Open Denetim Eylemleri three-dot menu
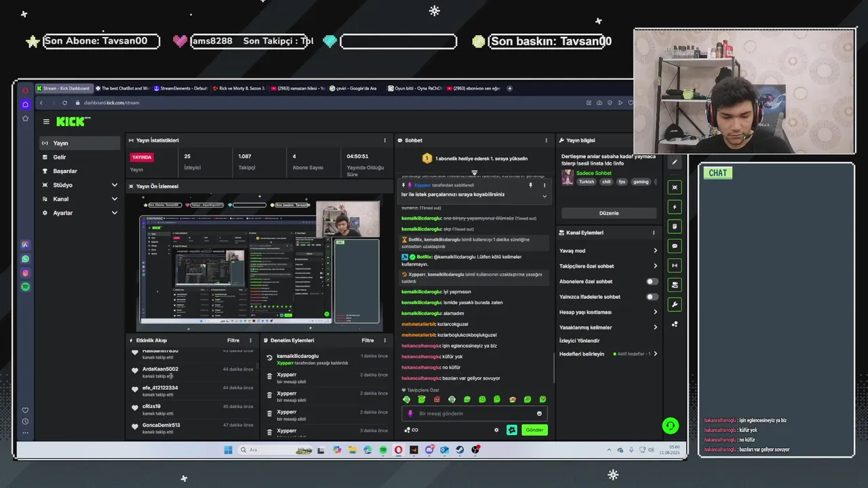Viewport: 868px width, 488px height. (x=384, y=340)
